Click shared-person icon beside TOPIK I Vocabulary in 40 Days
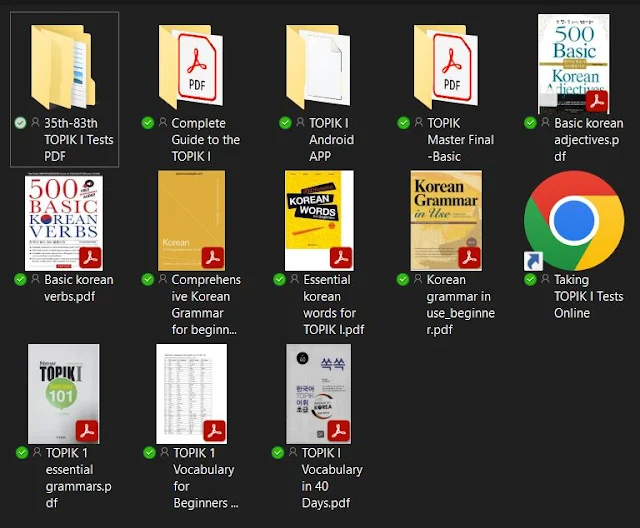The height and width of the screenshot is (528, 640). click(x=293, y=452)
